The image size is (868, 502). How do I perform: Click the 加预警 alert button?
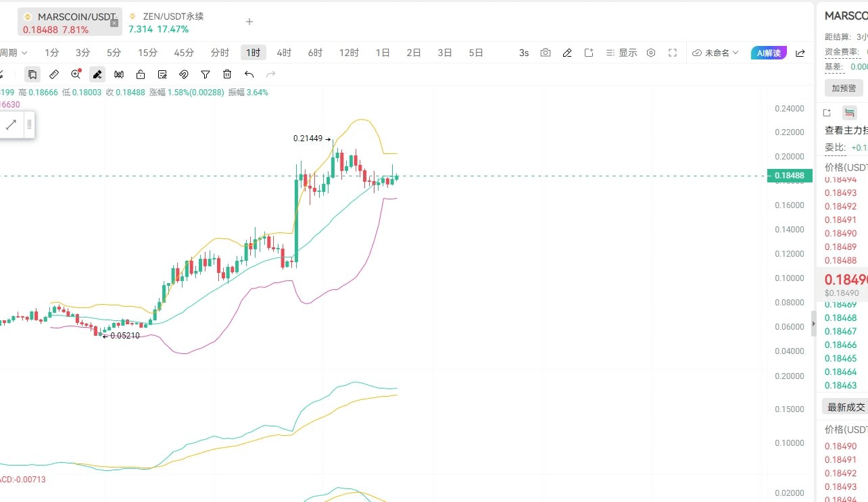pos(844,88)
